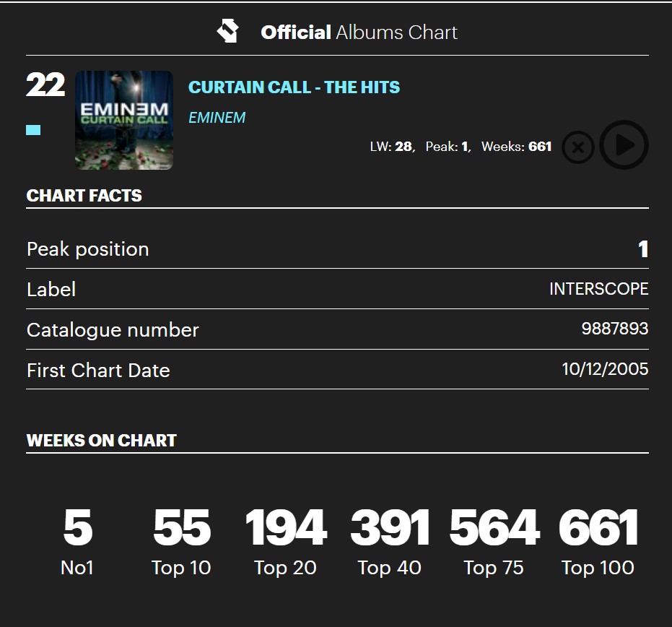Click the chart position number 22
This screenshot has width=672, height=627.
[45, 85]
